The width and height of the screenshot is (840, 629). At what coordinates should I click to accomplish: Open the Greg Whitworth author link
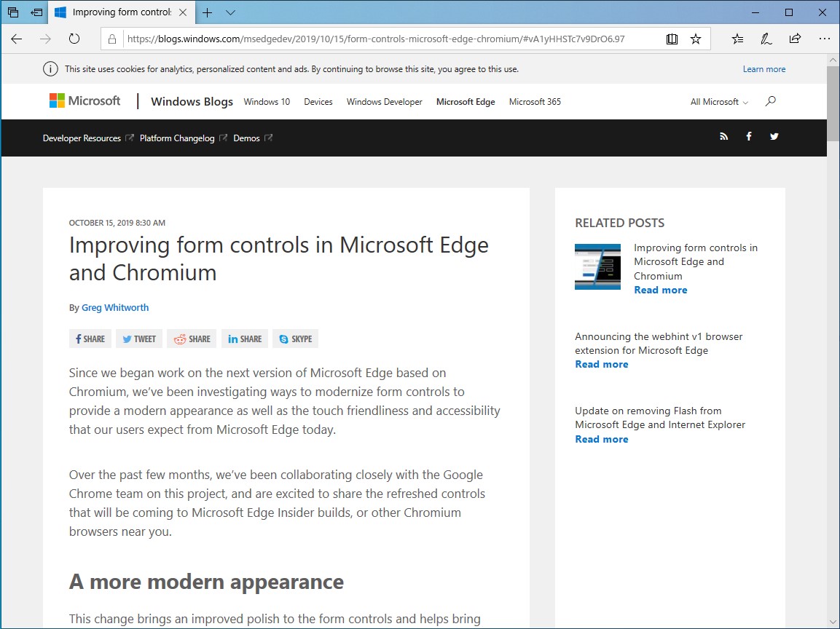(x=114, y=307)
